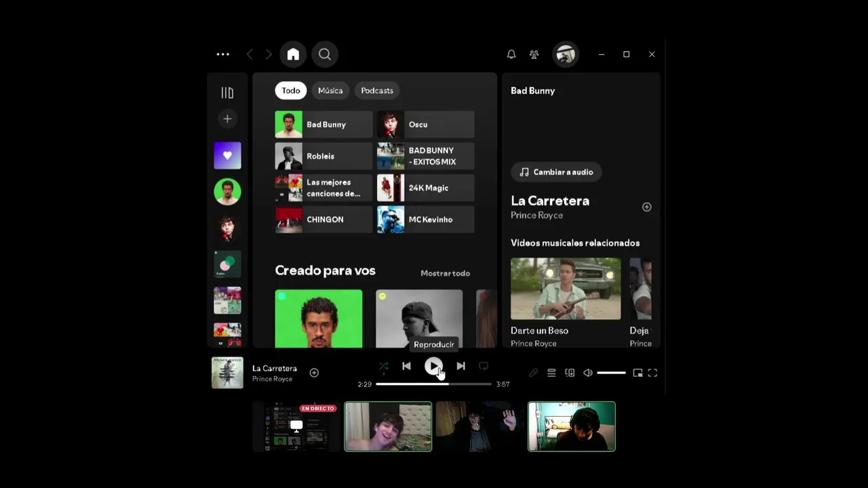Seek on the song progress bar
The image size is (868, 488).
pyautogui.click(x=433, y=384)
